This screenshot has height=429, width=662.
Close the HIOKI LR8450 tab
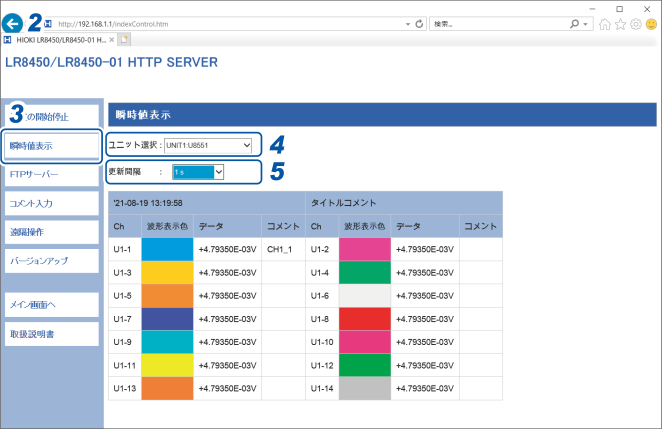(x=111, y=40)
